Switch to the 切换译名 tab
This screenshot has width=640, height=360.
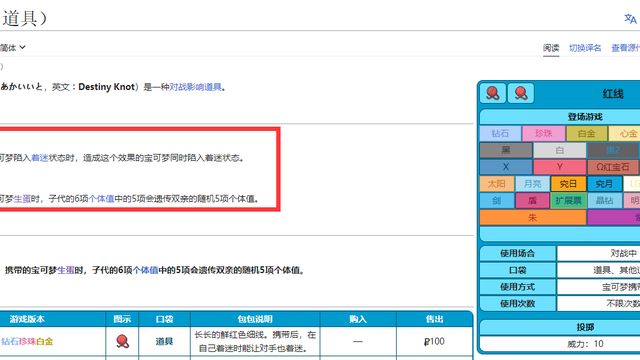coord(585,48)
